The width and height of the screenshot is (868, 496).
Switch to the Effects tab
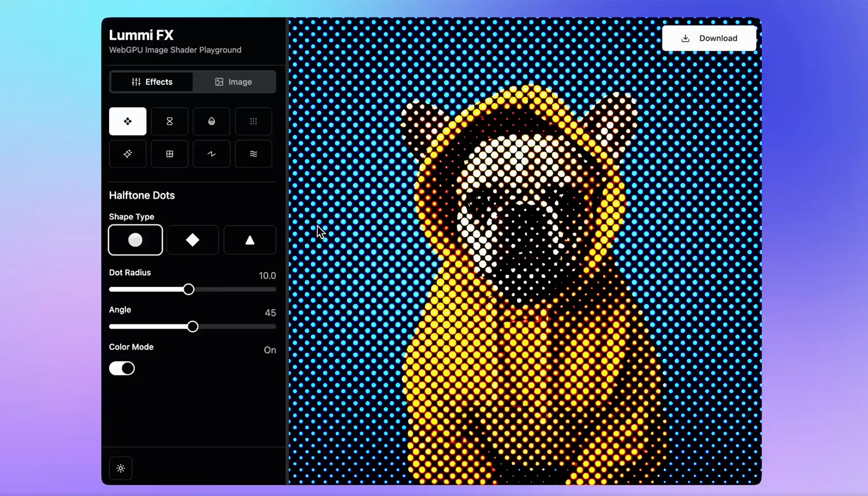point(152,81)
